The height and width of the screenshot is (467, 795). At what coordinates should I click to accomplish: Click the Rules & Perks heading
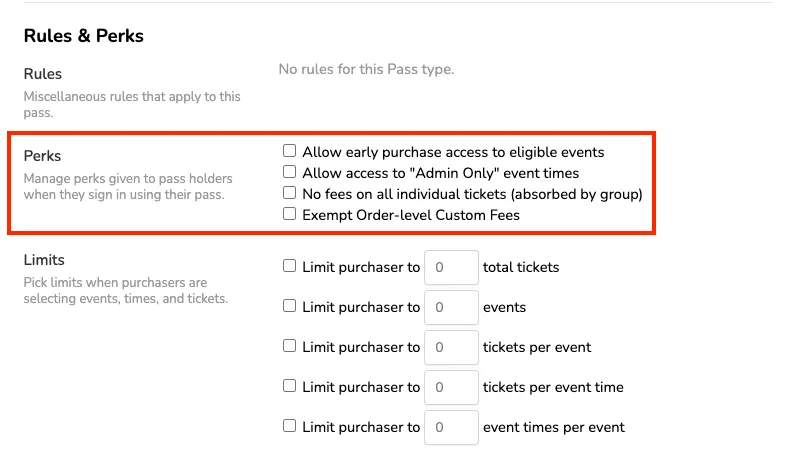(x=84, y=36)
